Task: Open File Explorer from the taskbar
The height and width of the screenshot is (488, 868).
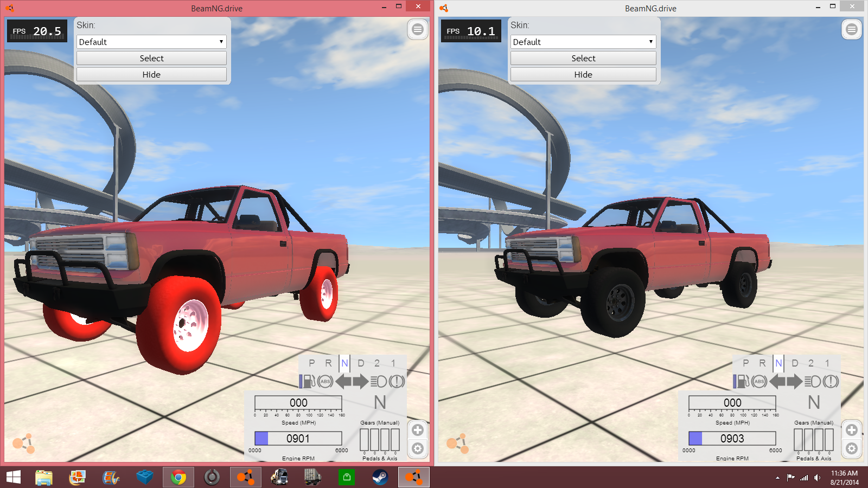Action: point(44,477)
